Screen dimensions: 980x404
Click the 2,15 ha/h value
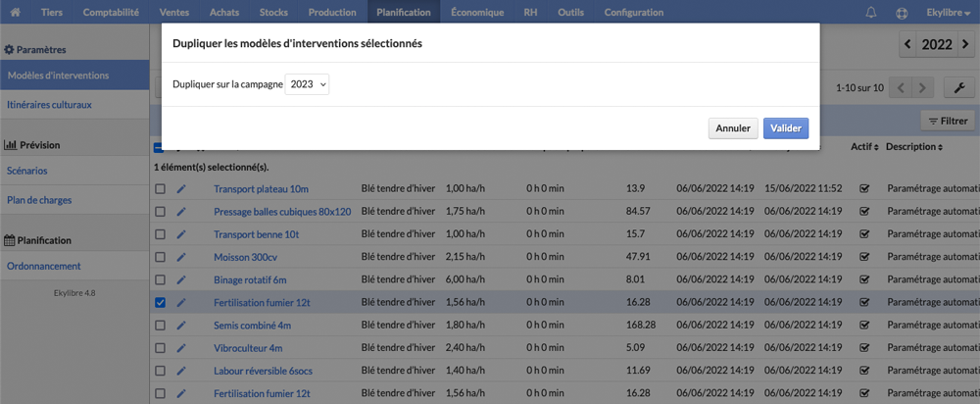click(465, 256)
